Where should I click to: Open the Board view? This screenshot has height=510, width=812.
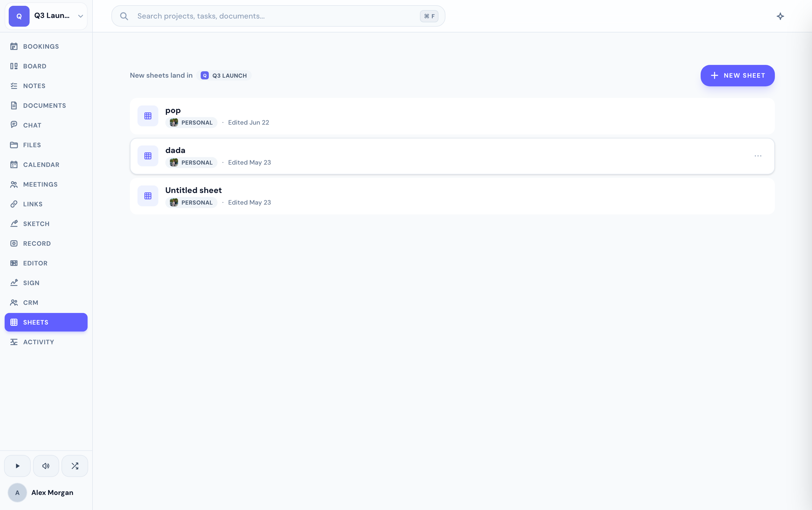[x=46, y=66]
